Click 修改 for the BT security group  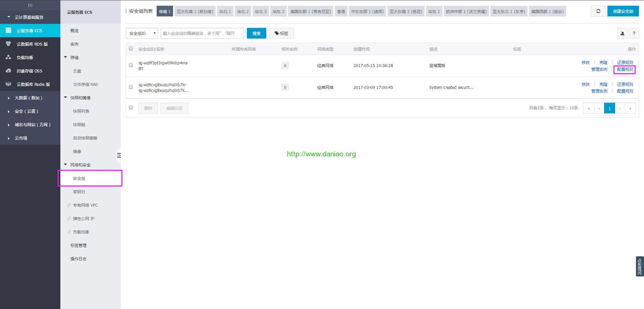click(x=586, y=63)
